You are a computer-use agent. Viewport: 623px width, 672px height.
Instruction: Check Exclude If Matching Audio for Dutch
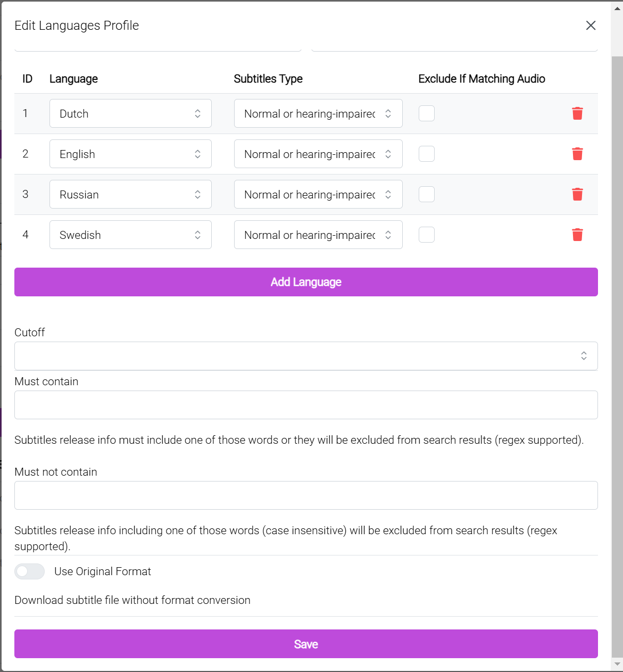pos(427,113)
